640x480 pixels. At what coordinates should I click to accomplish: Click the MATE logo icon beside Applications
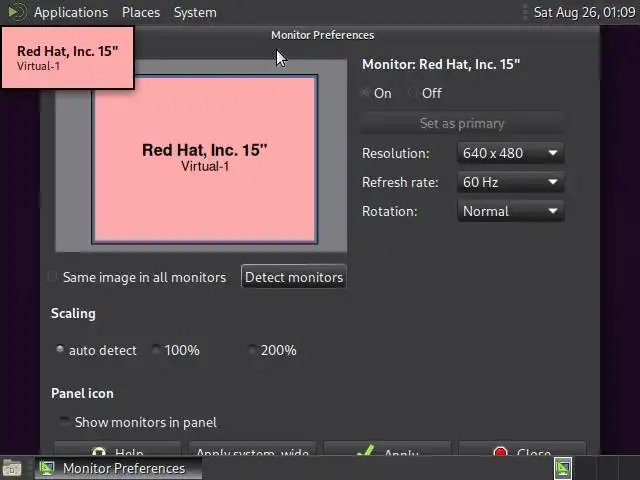[17, 12]
